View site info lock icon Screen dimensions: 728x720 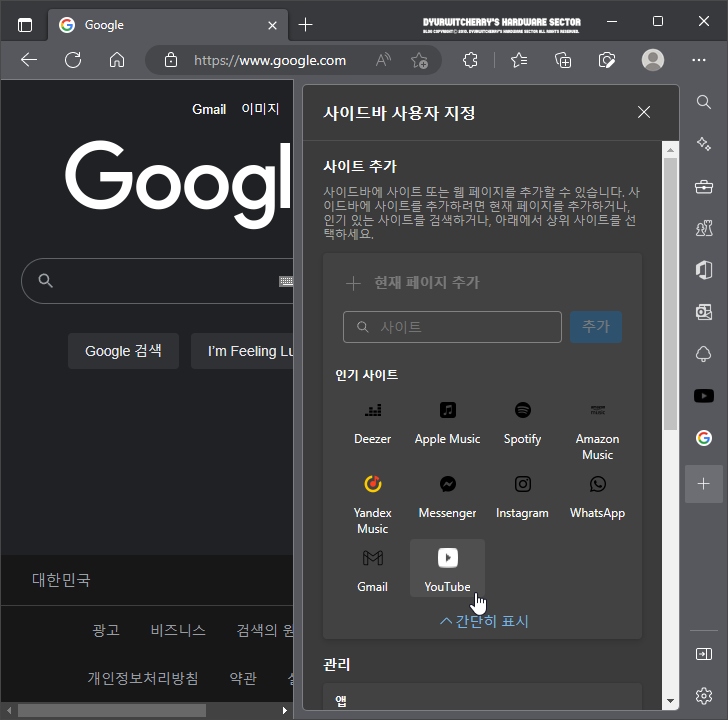171,60
